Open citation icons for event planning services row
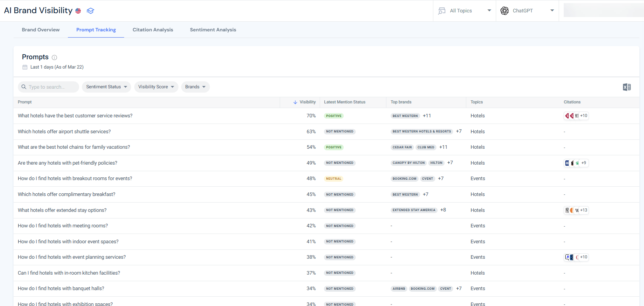 click(x=576, y=257)
